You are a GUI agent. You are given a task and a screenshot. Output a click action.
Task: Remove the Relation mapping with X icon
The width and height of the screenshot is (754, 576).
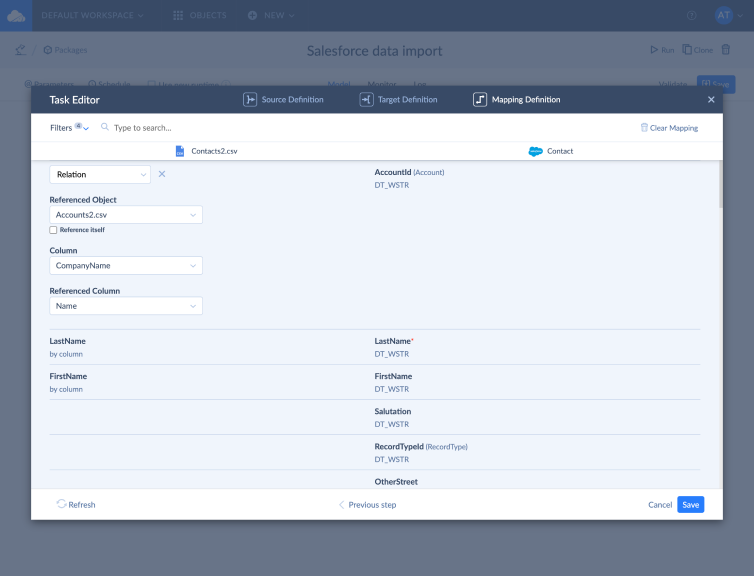point(162,174)
